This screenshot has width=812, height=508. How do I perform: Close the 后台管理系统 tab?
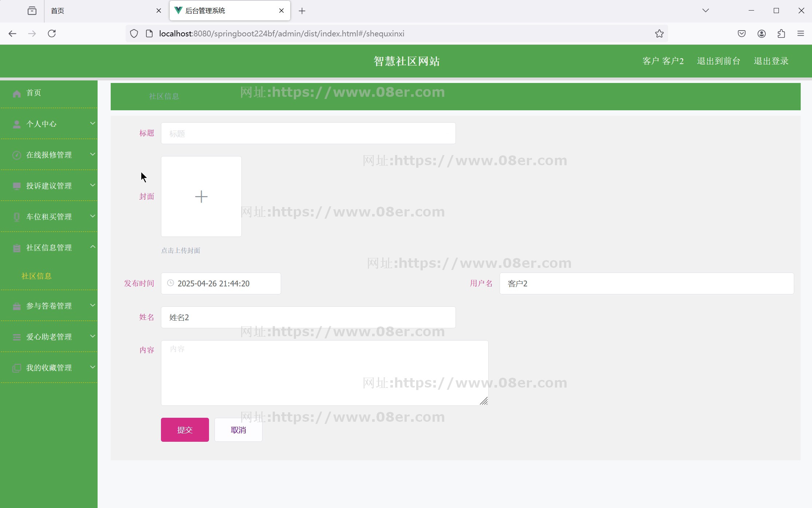281,11
